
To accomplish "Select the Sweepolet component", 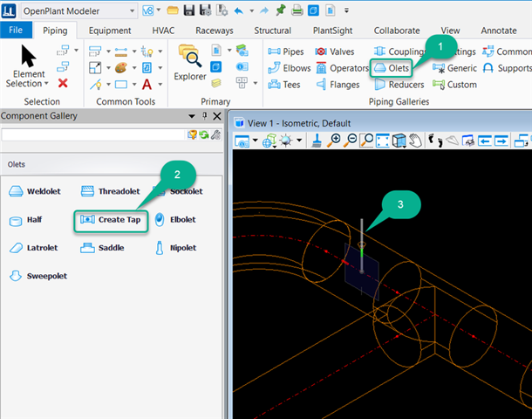I will (x=38, y=276).
